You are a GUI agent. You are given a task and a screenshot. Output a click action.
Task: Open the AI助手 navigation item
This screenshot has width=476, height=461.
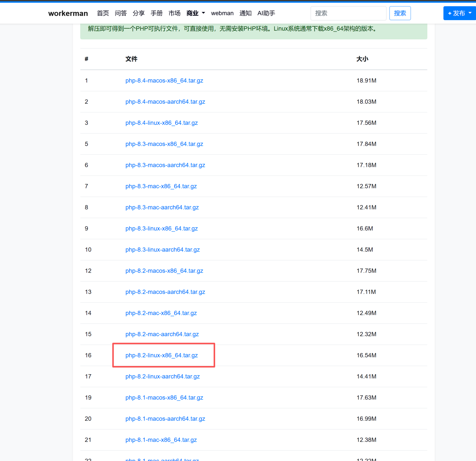(266, 13)
